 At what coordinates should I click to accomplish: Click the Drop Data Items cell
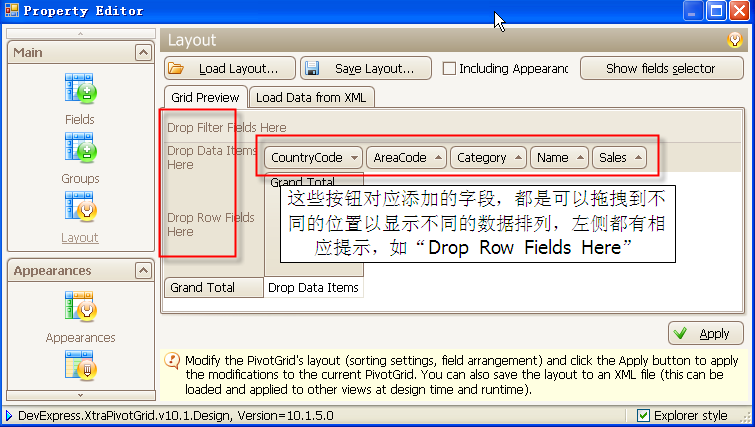(313, 287)
